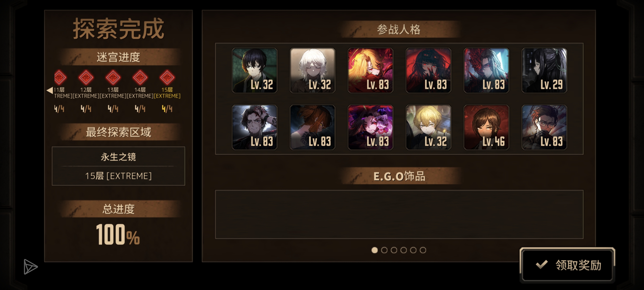The image size is (644, 290).
Task: Tap the paper-plane share icon
Action: (x=30, y=267)
